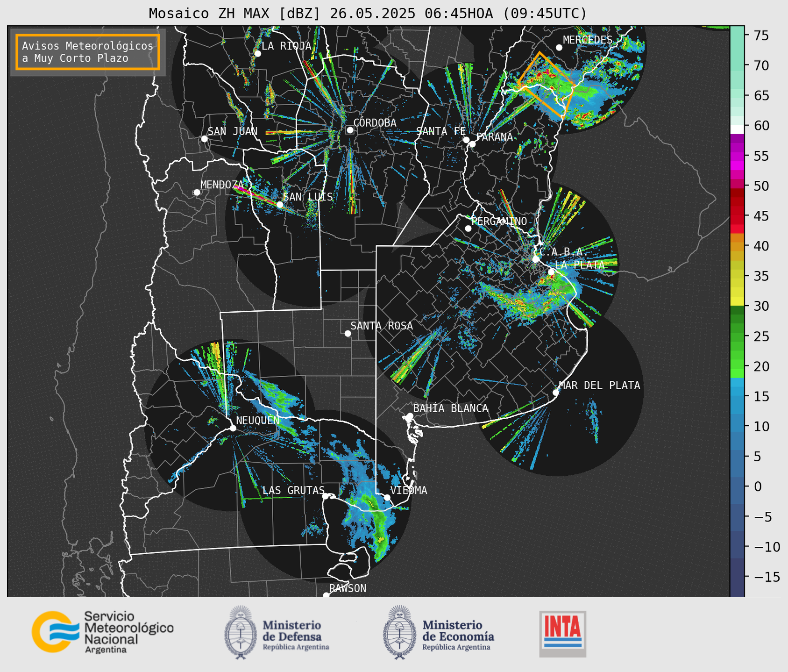The image size is (788, 672).
Task: Select the RAWSON city marker
Action: pyautogui.click(x=326, y=595)
